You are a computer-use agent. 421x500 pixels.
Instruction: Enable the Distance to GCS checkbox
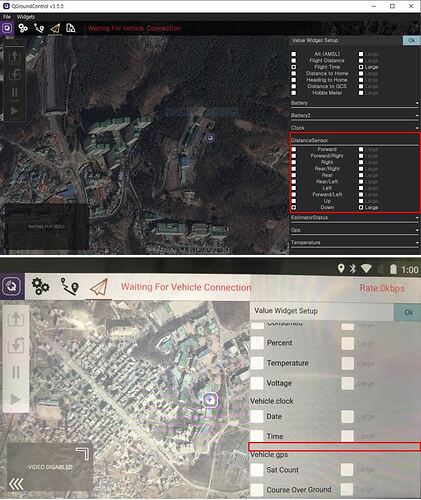294,86
